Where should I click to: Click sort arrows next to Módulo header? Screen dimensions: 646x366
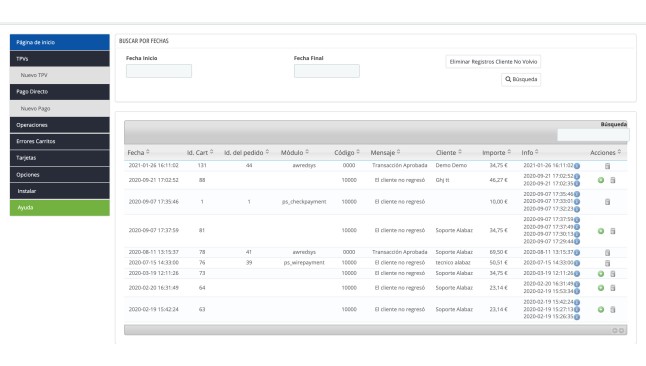(x=307, y=152)
